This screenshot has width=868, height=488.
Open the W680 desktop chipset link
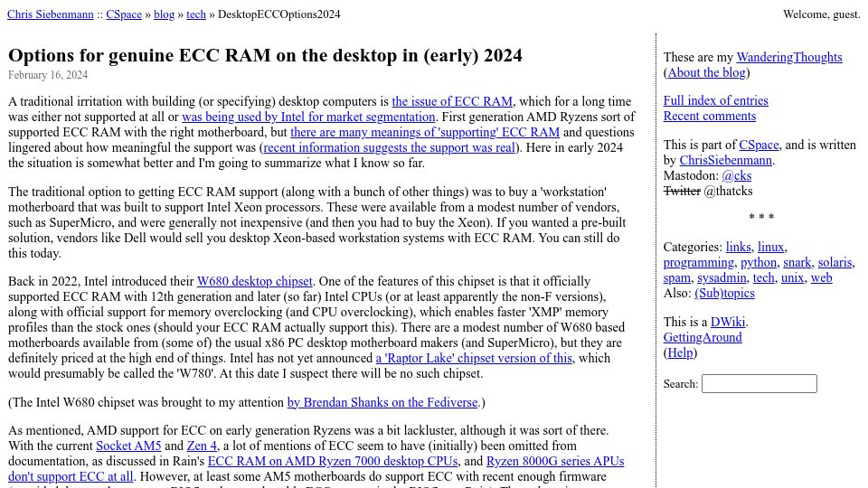point(255,281)
